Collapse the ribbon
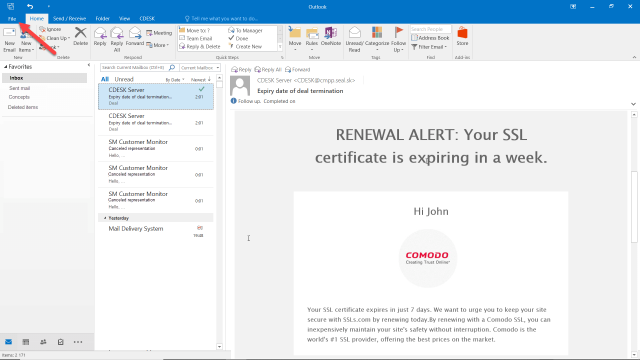This screenshot has height=360, width=640. (634, 58)
